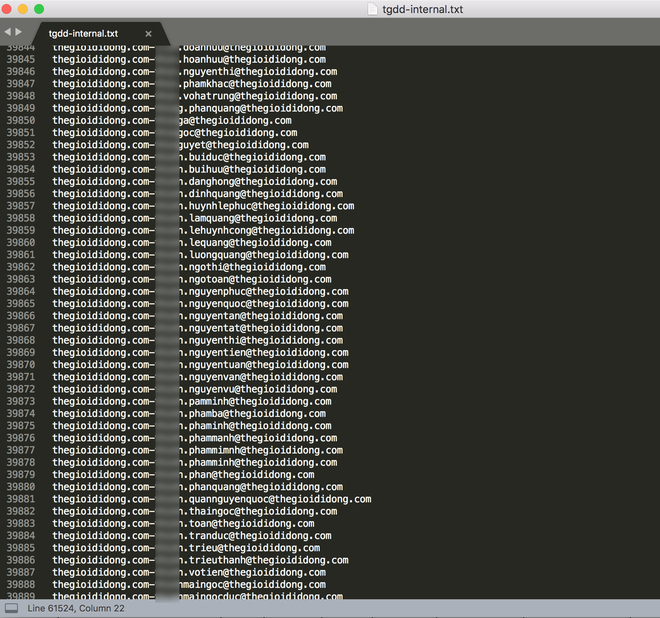Open the panel switcher in status bar
This screenshot has height=618, width=660.
(x=11, y=608)
